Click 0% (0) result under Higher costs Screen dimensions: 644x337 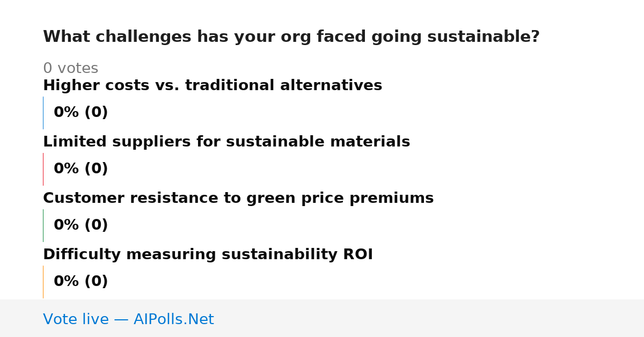(80, 113)
